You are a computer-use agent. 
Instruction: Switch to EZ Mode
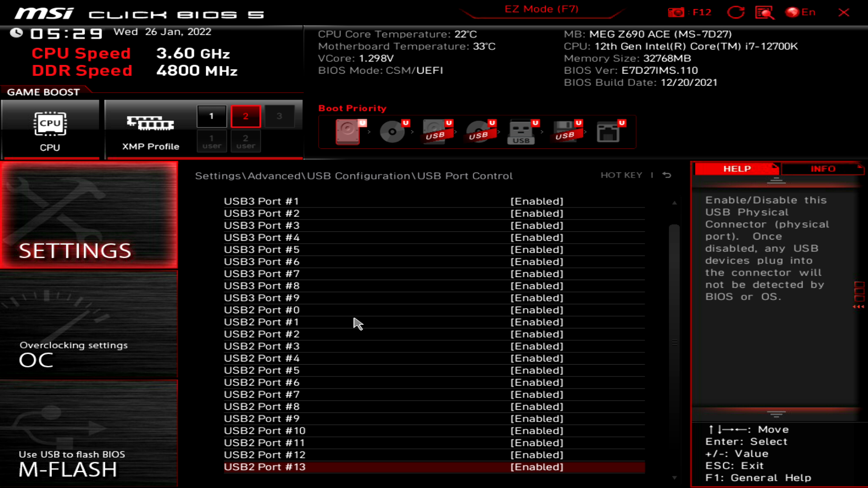(x=541, y=9)
